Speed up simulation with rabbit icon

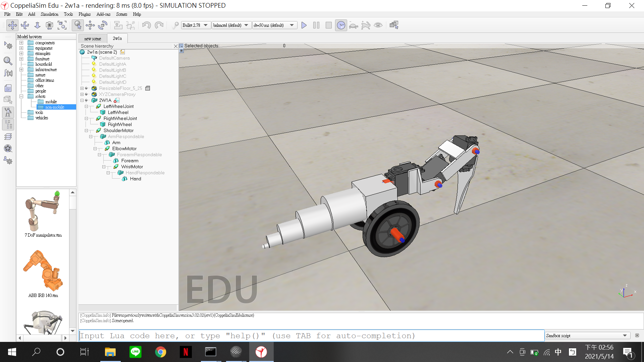pyautogui.click(x=366, y=25)
